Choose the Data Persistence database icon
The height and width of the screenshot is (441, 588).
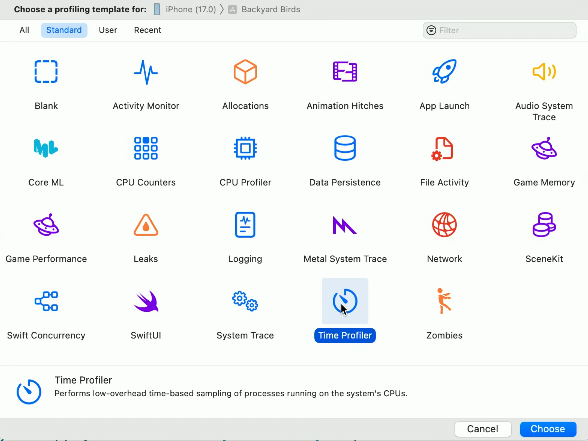[345, 148]
